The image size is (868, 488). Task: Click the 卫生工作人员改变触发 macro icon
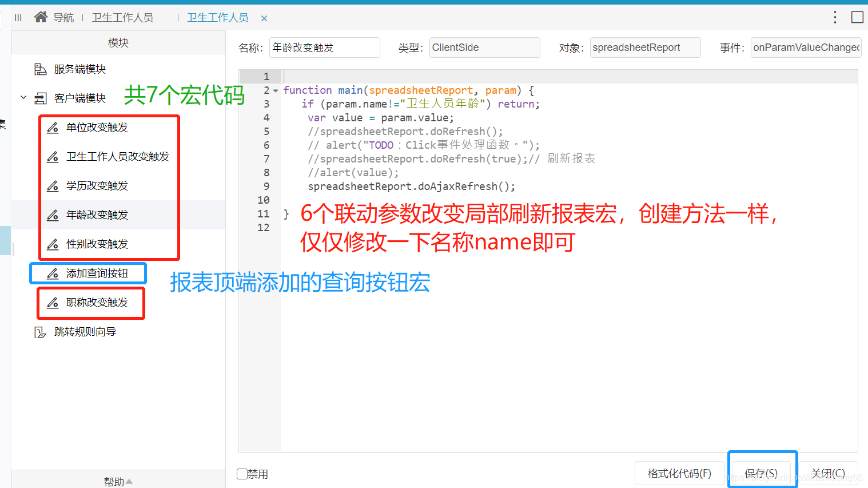(x=53, y=157)
